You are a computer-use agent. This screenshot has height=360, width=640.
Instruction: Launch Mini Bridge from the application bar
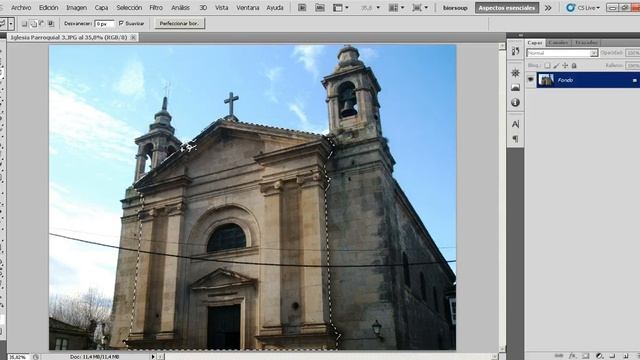tap(320, 7)
